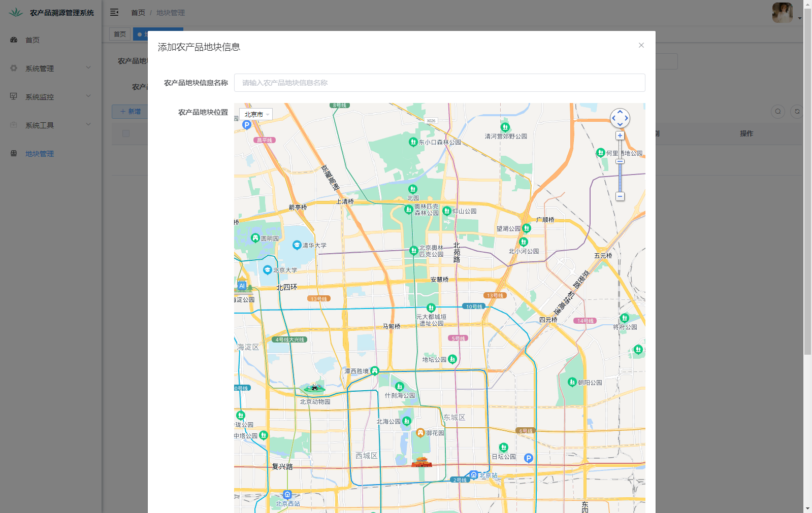Click the 御花园 marker icon

click(420, 433)
